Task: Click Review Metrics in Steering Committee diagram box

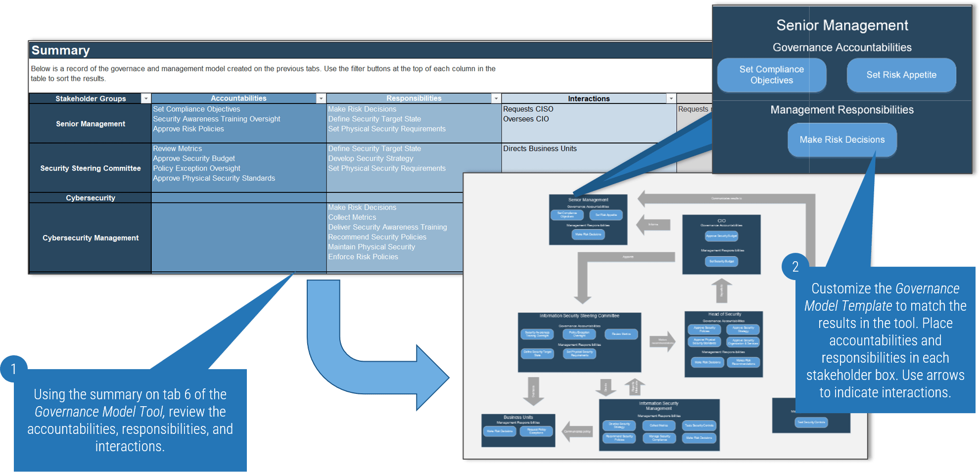Action: [x=621, y=334]
